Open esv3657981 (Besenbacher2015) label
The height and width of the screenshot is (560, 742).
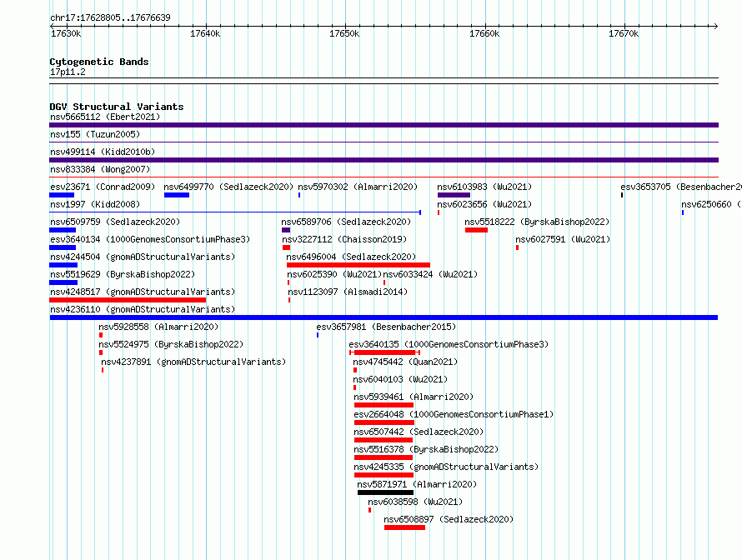point(386,327)
